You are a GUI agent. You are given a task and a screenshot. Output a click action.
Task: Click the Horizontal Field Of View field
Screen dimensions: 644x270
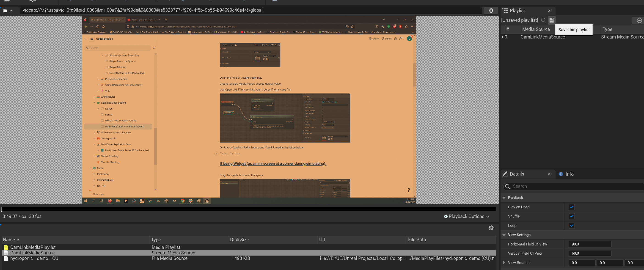590,244
